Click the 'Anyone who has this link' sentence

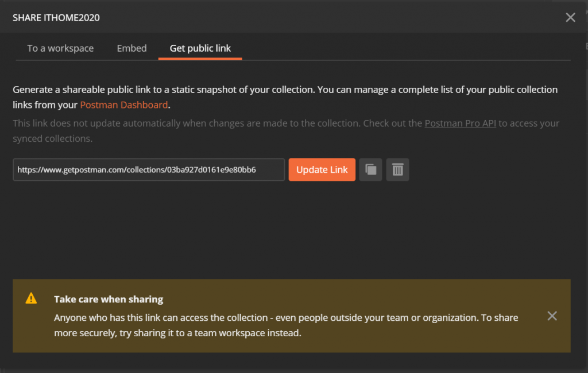click(x=172, y=317)
